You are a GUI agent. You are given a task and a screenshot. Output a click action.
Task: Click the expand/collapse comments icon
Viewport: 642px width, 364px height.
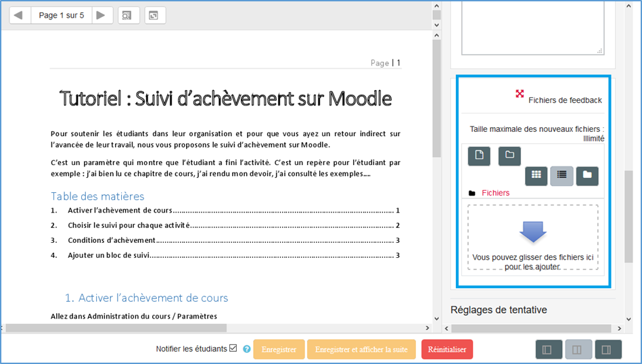point(155,16)
